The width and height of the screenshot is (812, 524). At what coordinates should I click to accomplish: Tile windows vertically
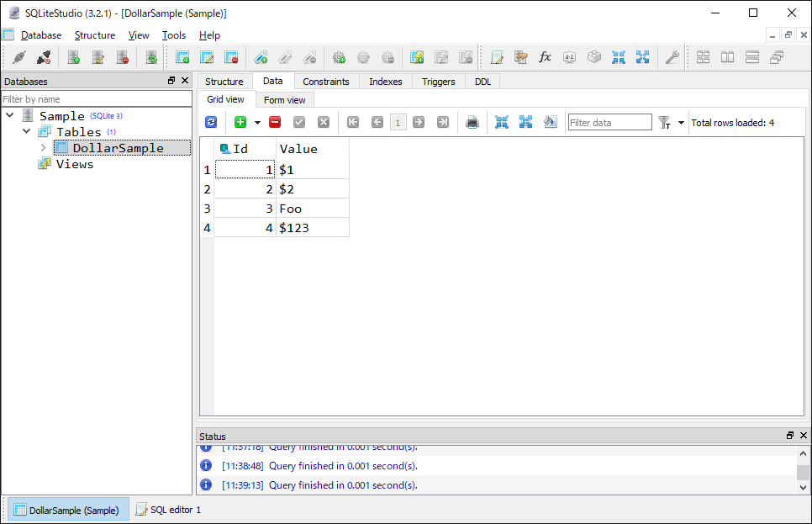tap(728, 57)
